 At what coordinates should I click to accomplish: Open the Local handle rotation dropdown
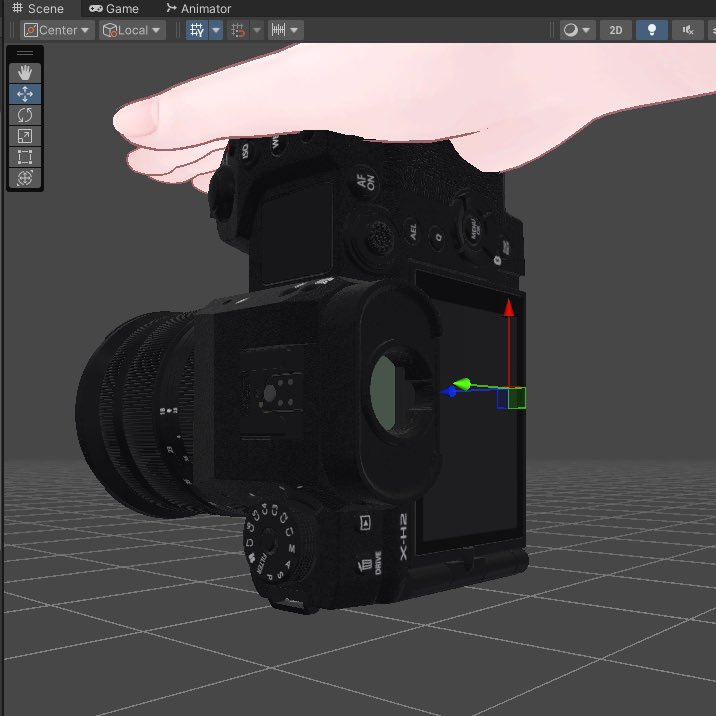point(132,30)
